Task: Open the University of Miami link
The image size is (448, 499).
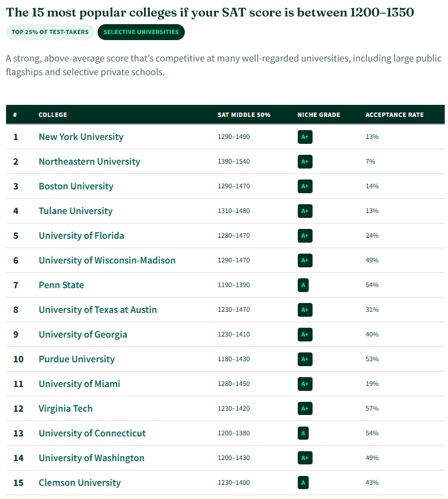Action: click(x=80, y=384)
